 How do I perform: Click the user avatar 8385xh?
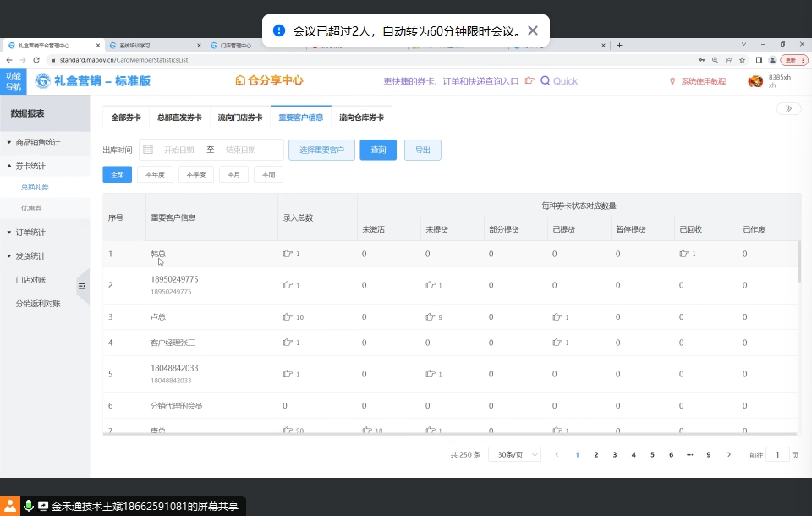pos(755,81)
